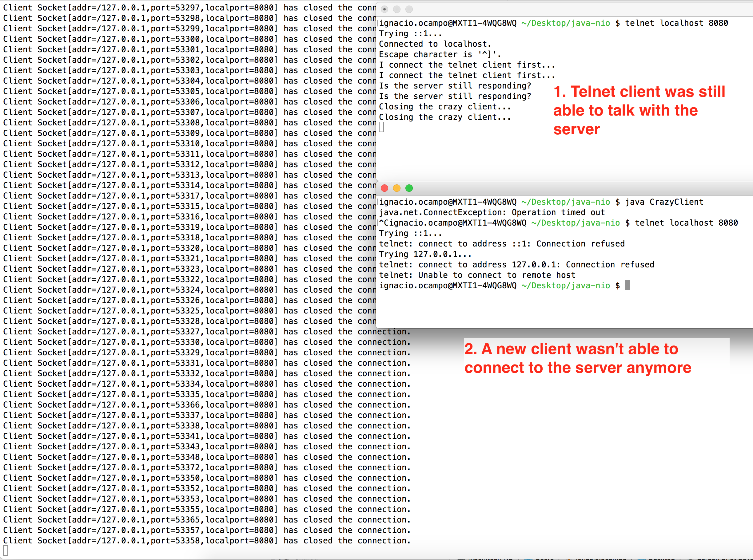Minimize the CrazyClient terminal window
Screen dimensions: 753x560
397,188
